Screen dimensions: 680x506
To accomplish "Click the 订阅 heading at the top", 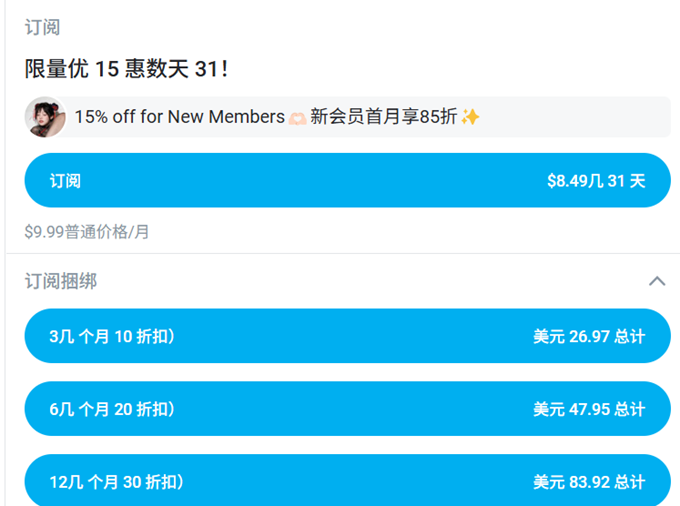I will 42,27.
